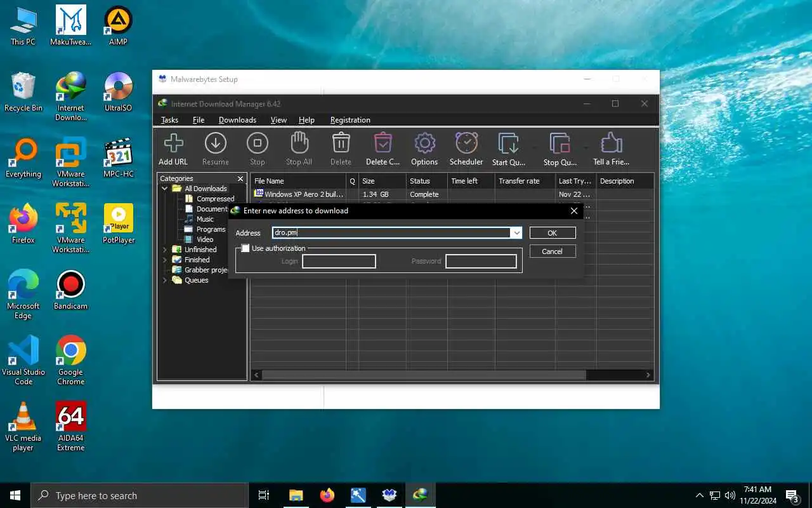Close the Categories panel with X
812x508 pixels.
240,179
